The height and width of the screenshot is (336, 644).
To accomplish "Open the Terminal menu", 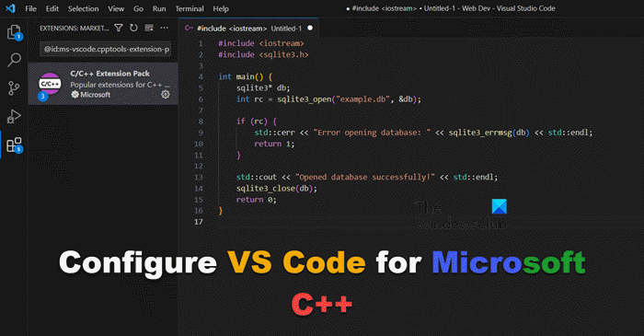I will click(190, 8).
